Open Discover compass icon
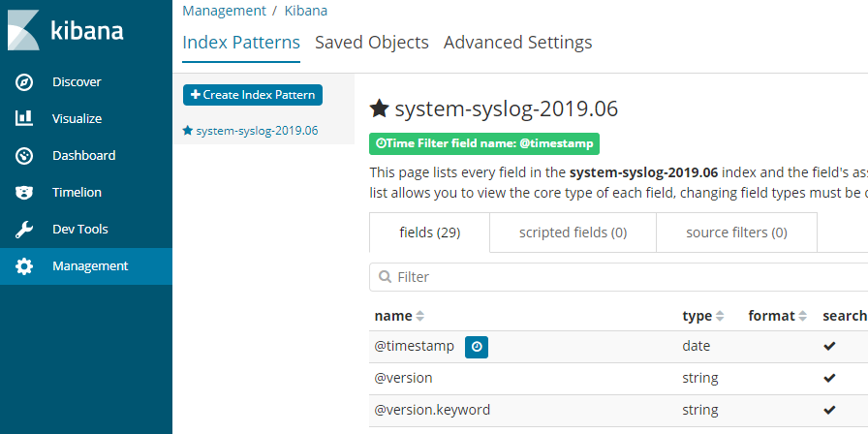The height and width of the screenshot is (434, 868). tap(24, 82)
